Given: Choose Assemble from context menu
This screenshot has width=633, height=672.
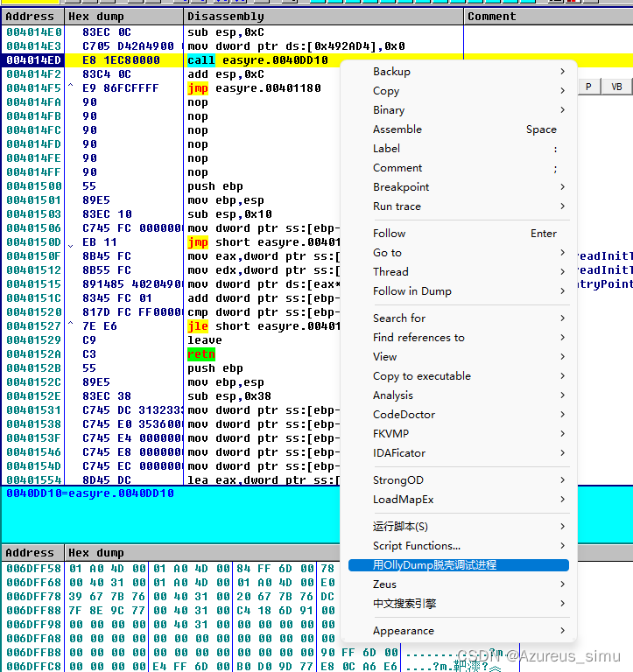Looking at the screenshot, I should pyautogui.click(x=459, y=129).
